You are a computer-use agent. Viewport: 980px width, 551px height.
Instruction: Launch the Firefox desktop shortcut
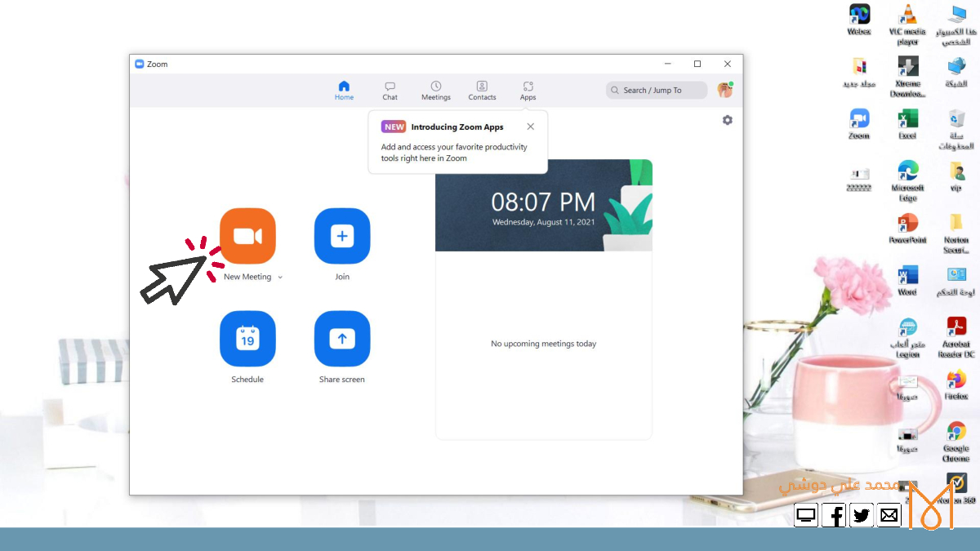[x=956, y=380]
